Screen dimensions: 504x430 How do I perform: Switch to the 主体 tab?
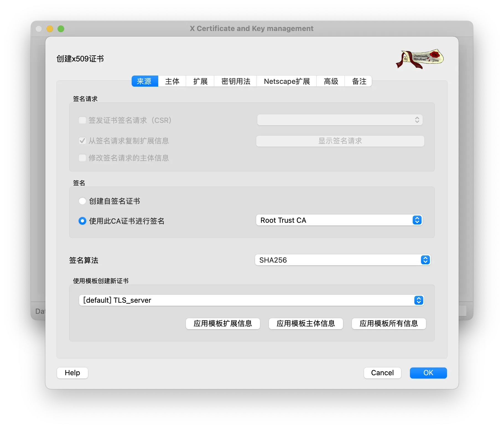172,81
